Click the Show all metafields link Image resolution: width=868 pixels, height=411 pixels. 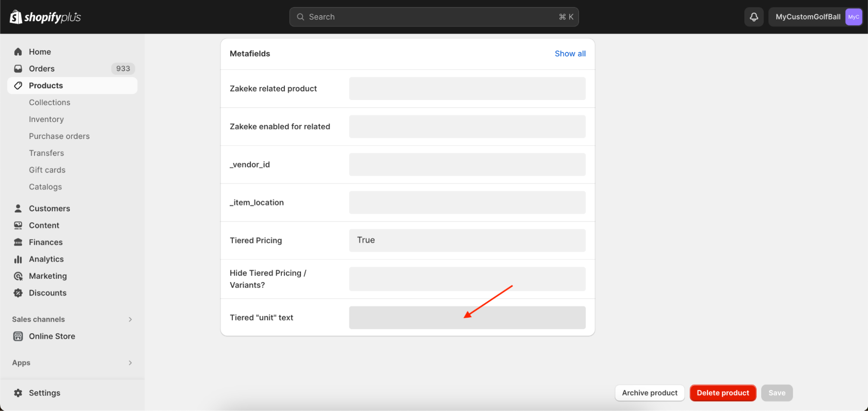570,54
